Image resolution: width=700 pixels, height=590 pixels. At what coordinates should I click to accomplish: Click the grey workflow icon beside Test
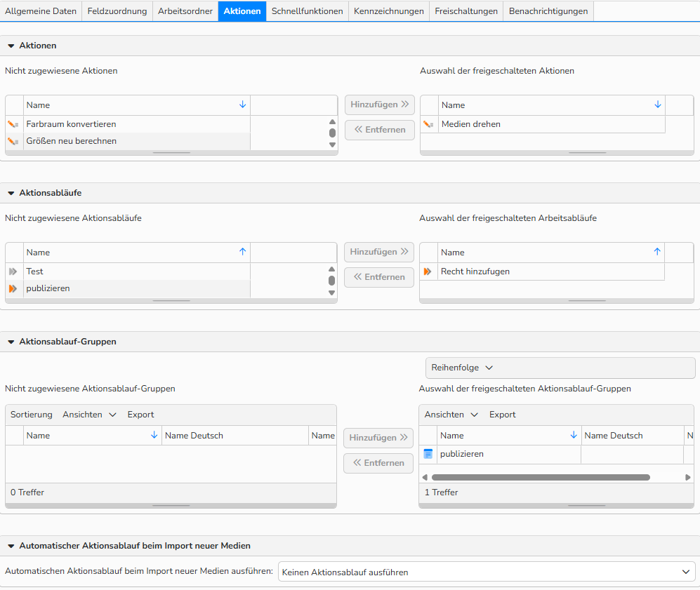pos(13,271)
